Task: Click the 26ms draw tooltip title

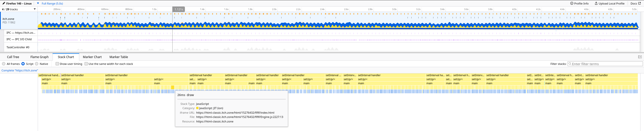Action: (186, 95)
